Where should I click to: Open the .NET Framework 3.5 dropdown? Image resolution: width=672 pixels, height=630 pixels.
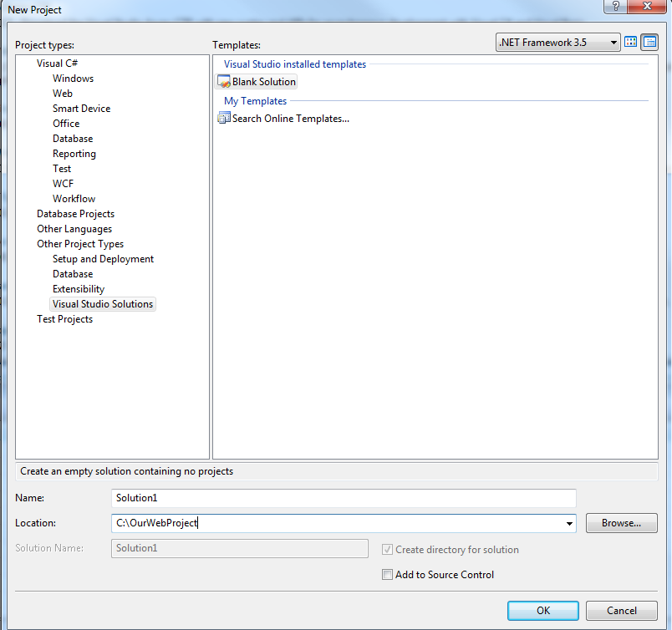point(557,43)
